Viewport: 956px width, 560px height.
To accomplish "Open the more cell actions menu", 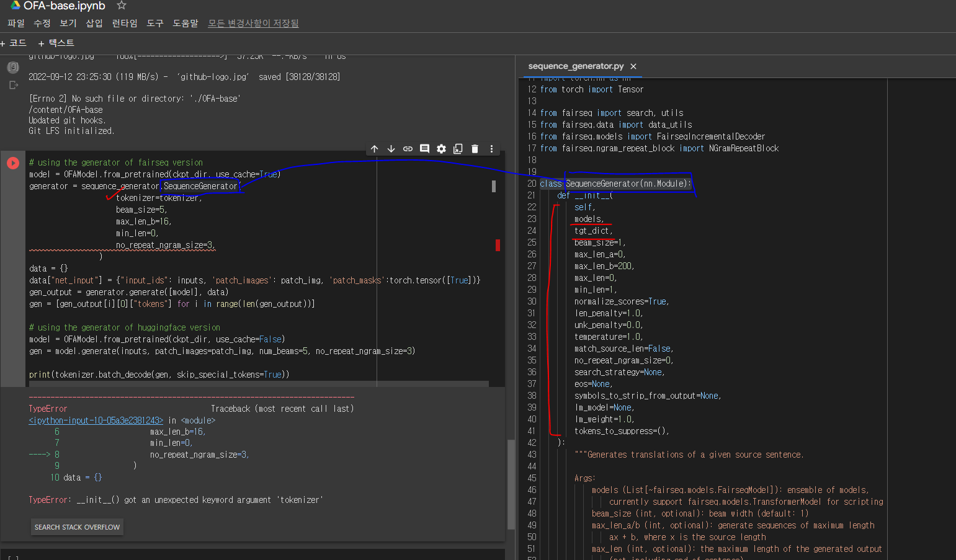I will pos(491,149).
